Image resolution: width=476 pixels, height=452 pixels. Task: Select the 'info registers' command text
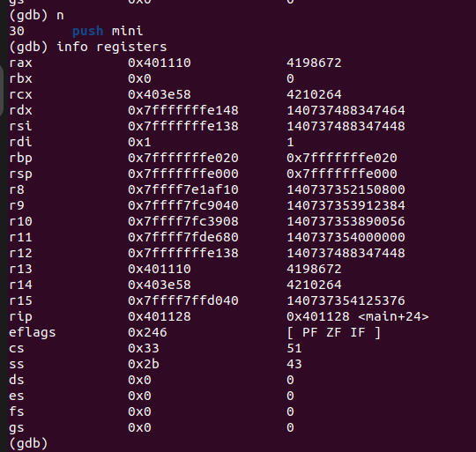(x=112, y=47)
